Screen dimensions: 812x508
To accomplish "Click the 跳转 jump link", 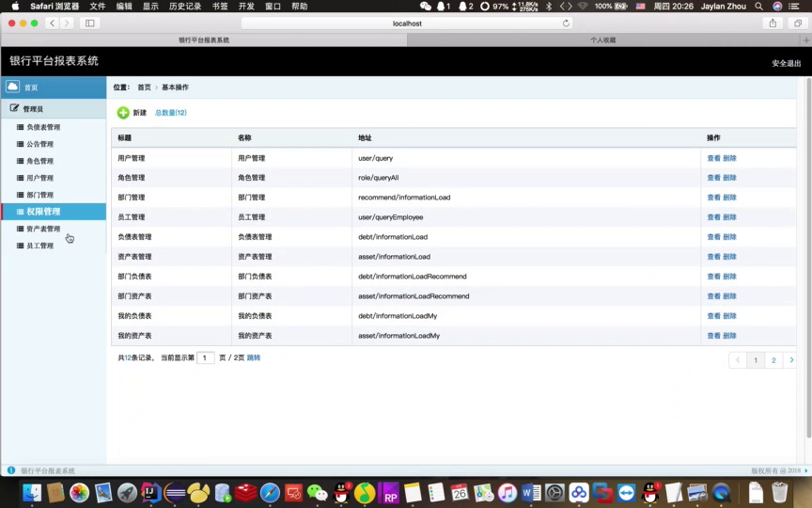I will click(x=254, y=357).
